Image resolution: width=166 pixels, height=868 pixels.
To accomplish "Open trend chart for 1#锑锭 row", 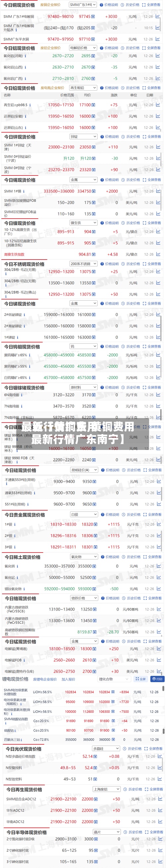I will click(158, 337).
